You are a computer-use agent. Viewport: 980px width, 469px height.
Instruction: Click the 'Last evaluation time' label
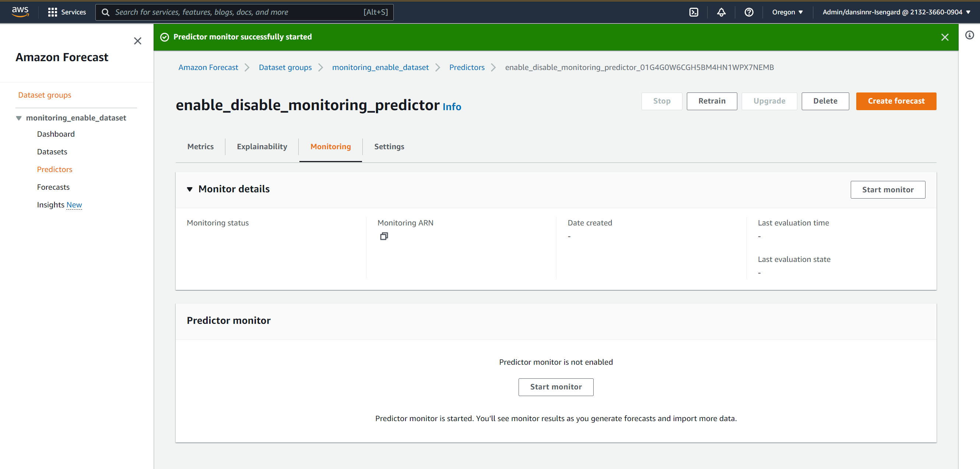pos(793,223)
